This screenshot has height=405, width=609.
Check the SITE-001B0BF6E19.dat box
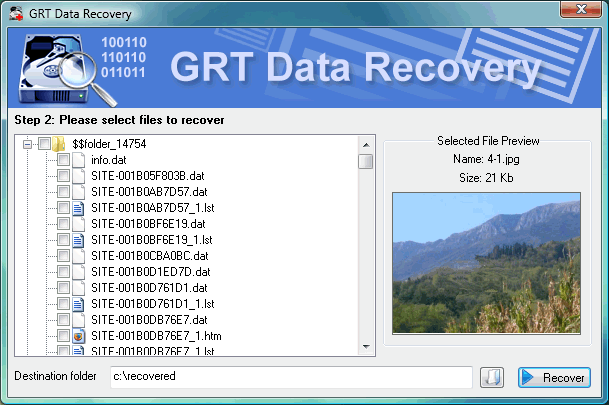tap(63, 224)
